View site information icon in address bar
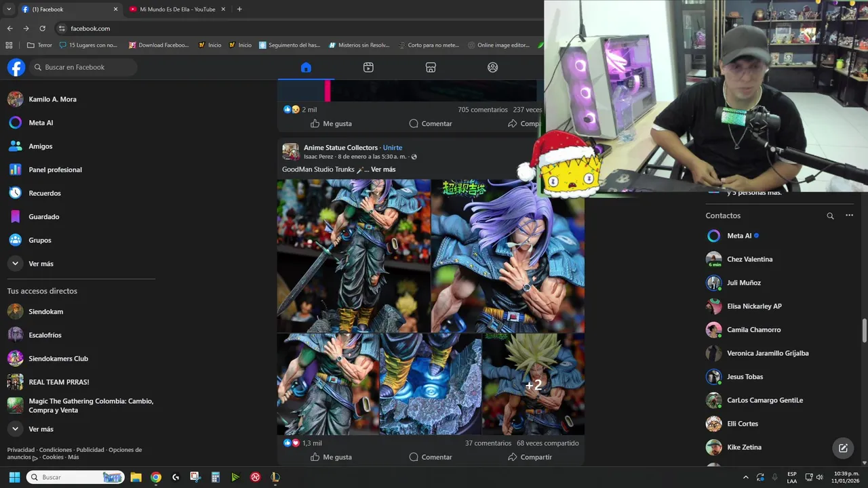Viewport: 868px width, 488px height. pos(62,28)
